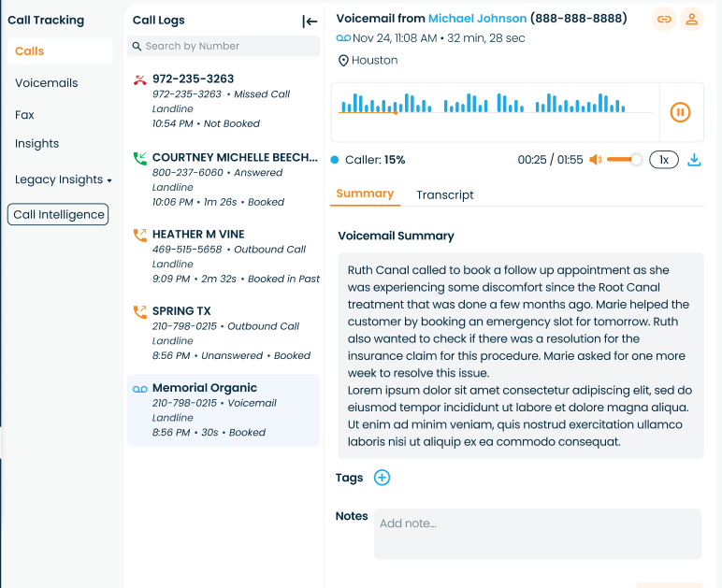Click the Search by Number field
The width and height of the screenshot is (722, 588).
224,46
